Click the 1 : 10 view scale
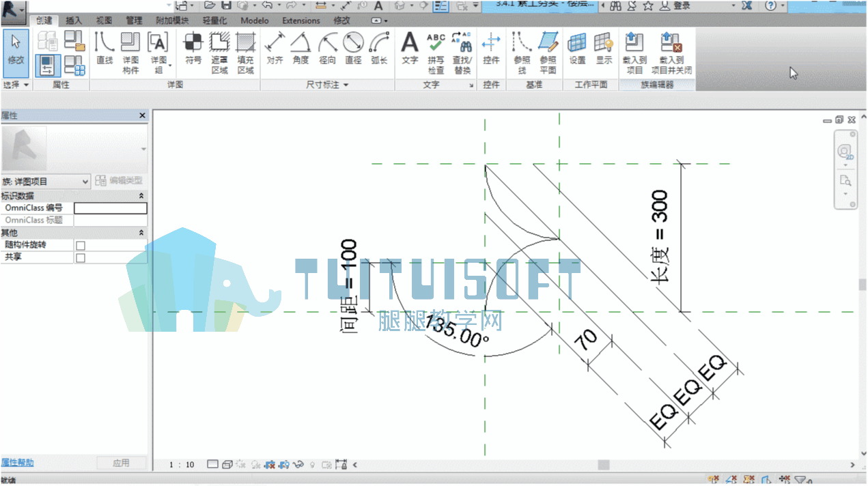Viewport: 868px width, 486px height. point(182,465)
